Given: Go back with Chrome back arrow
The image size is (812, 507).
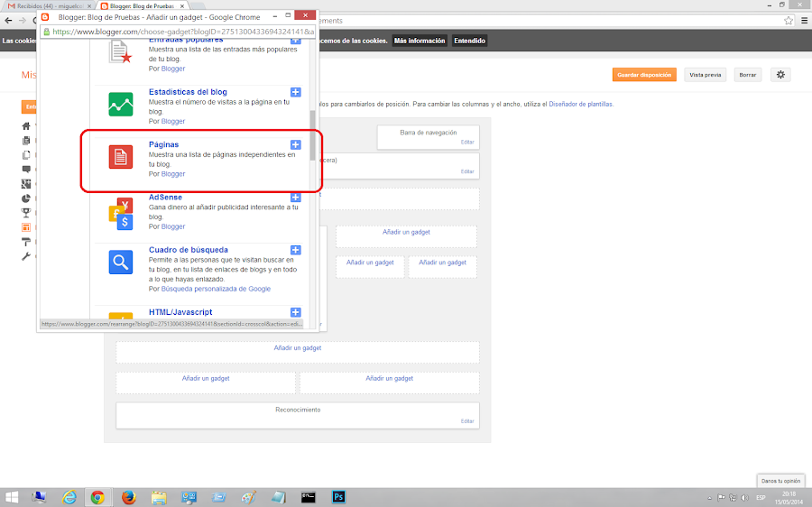Looking at the screenshot, I should click(x=8, y=21).
